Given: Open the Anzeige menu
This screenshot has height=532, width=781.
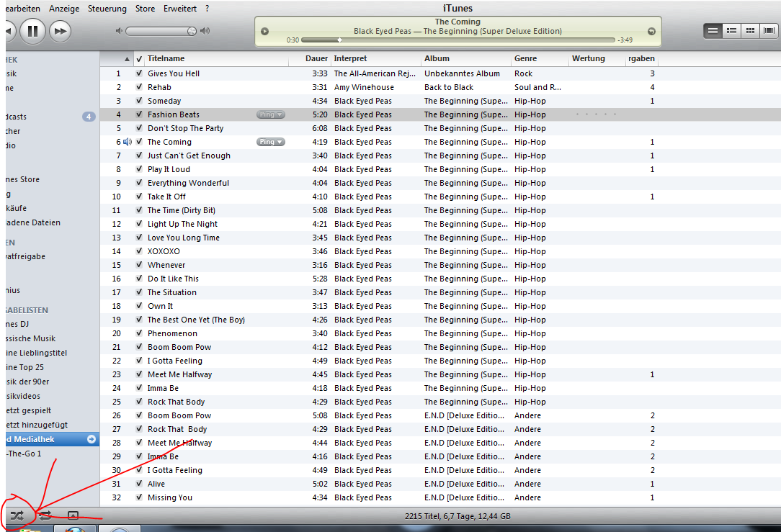Looking at the screenshot, I should (64, 9).
